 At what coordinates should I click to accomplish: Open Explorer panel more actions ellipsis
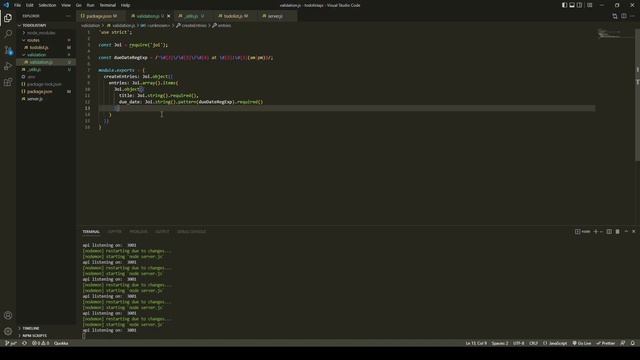point(68,16)
